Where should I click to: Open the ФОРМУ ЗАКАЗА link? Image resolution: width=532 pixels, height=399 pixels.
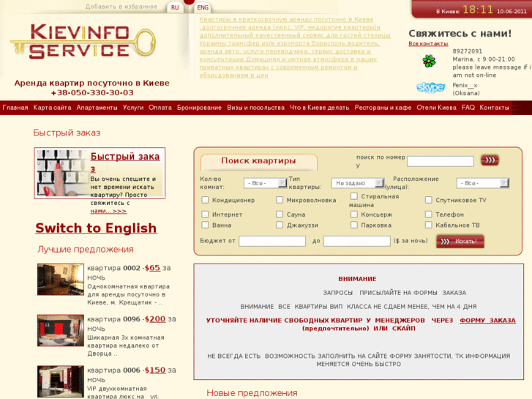pyautogui.click(x=487, y=320)
